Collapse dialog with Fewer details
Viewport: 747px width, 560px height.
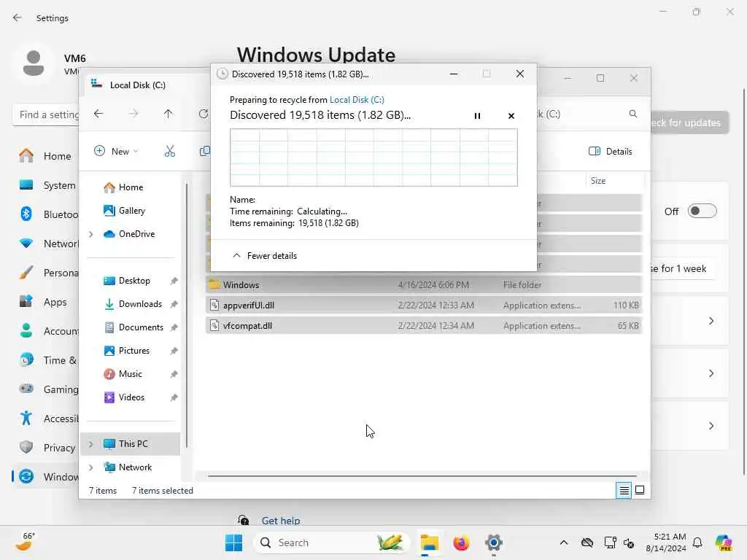tap(264, 256)
